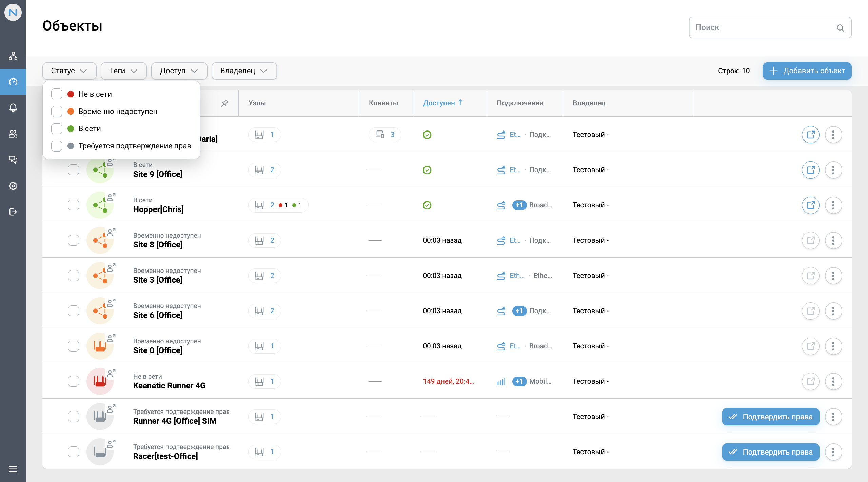Click the Добавить объект button
The height and width of the screenshot is (482, 868).
tap(807, 71)
